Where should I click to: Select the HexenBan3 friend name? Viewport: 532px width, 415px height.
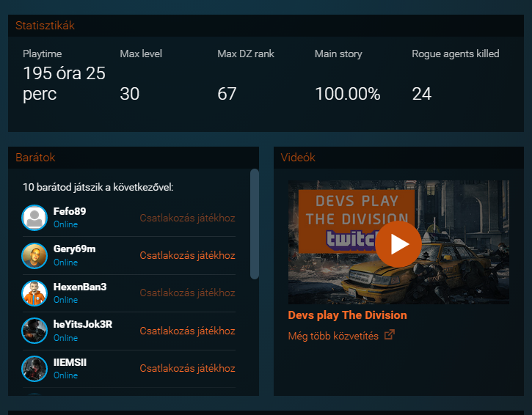point(80,287)
